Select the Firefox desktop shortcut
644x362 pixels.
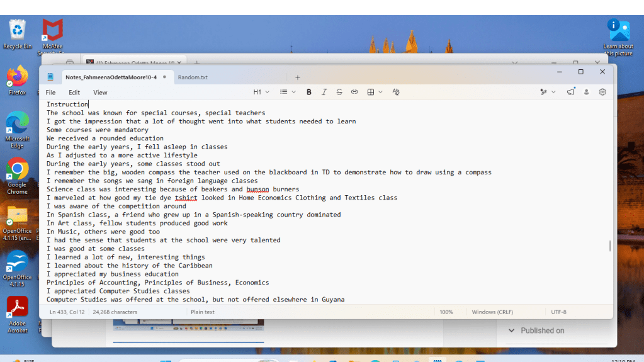click(17, 81)
